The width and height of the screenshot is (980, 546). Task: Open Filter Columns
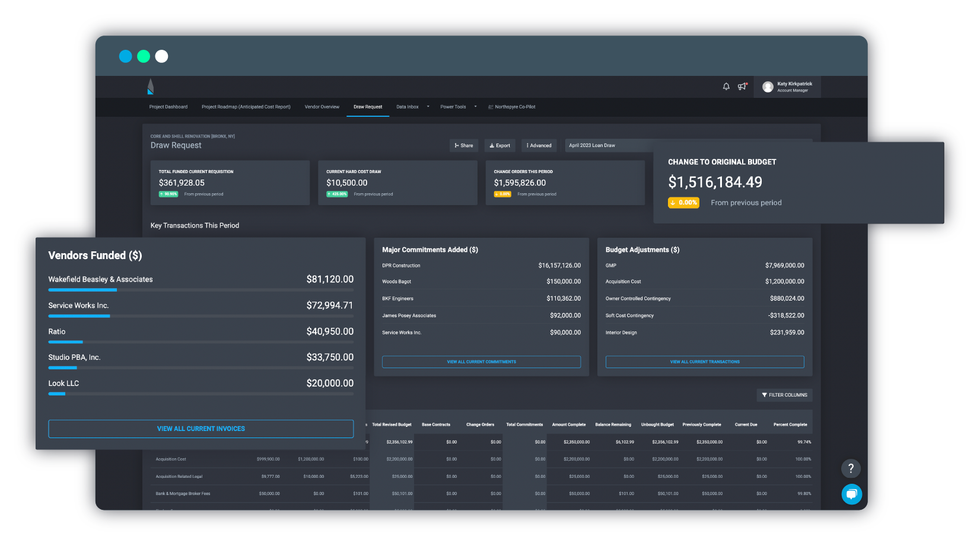(784, 395)
